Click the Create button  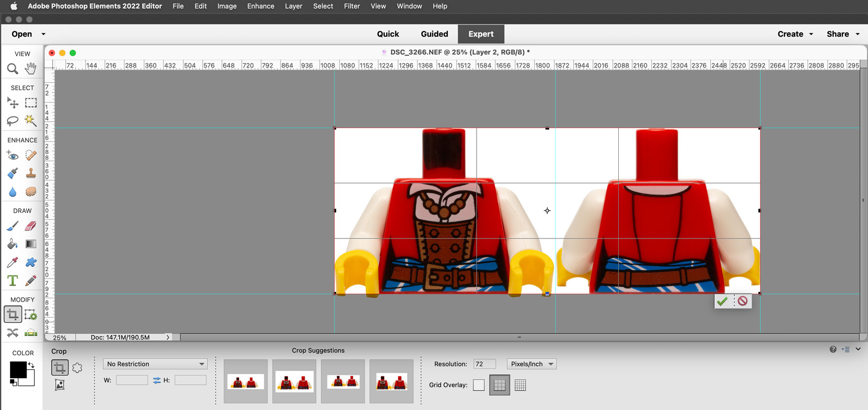790,34
